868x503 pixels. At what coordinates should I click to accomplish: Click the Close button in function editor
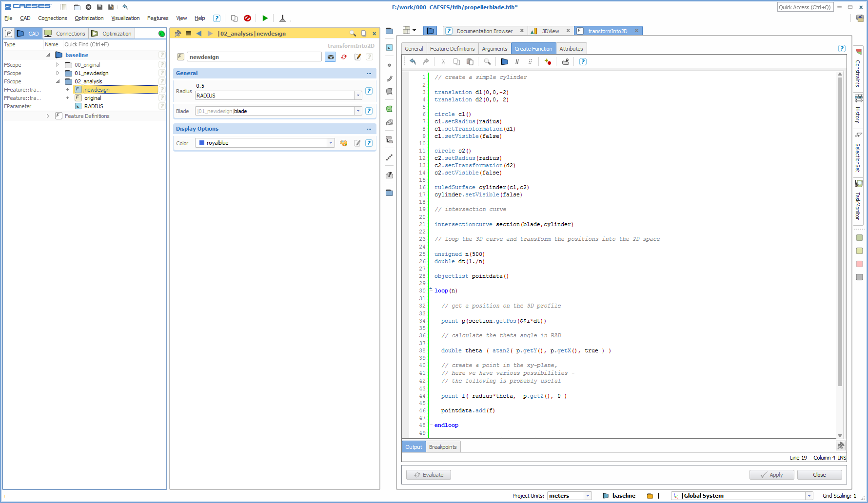click(x=820, y=475)
